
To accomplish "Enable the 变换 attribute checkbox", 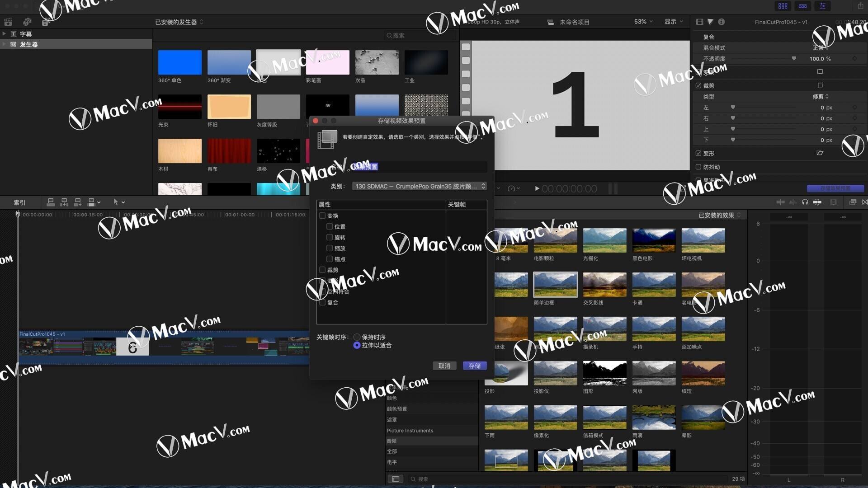I will click(322, 216).
